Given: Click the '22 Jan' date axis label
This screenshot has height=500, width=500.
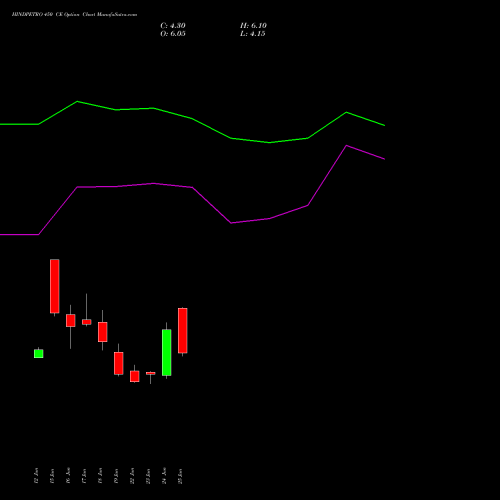Looking at the screenshot, I should point(132,476).
